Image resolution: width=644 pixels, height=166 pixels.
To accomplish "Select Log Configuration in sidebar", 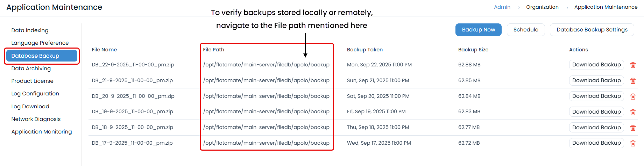I will pos(35,94).
